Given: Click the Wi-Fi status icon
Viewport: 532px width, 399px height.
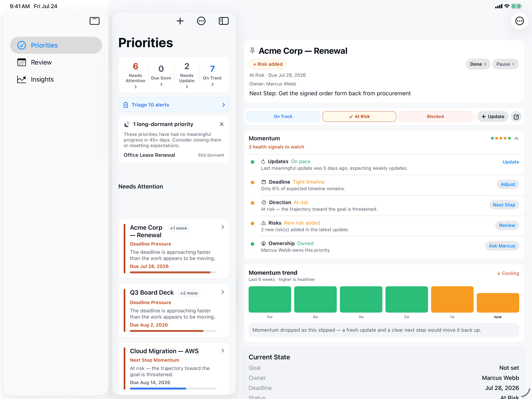Looking at the screenshot, I should point(507,6).
